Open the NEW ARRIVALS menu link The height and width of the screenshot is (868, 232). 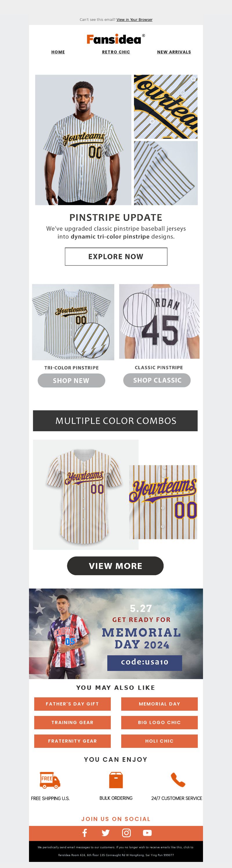click(x=174, y=52)
